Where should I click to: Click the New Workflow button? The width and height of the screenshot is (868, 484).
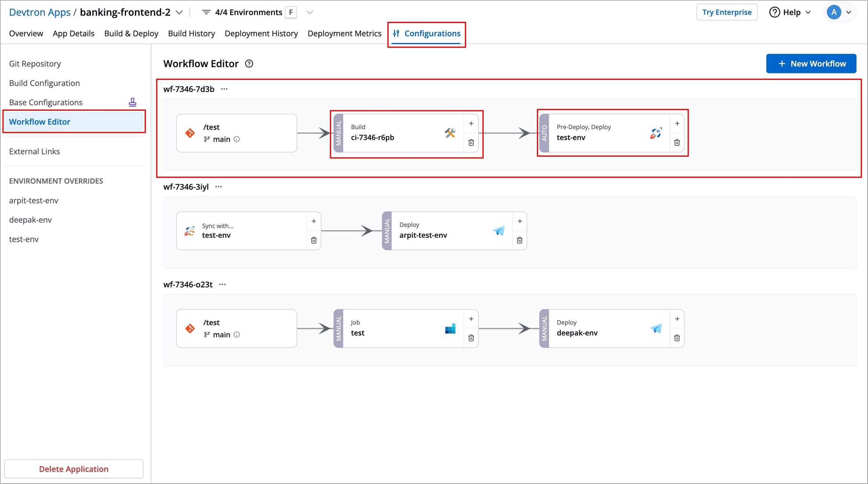click(811, 64)
